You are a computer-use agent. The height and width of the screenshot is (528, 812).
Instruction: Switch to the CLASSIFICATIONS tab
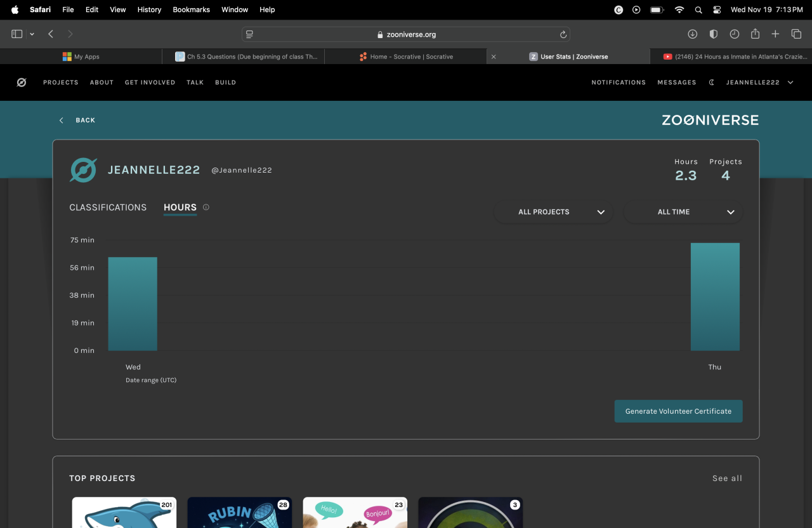[x=108, y=208]
